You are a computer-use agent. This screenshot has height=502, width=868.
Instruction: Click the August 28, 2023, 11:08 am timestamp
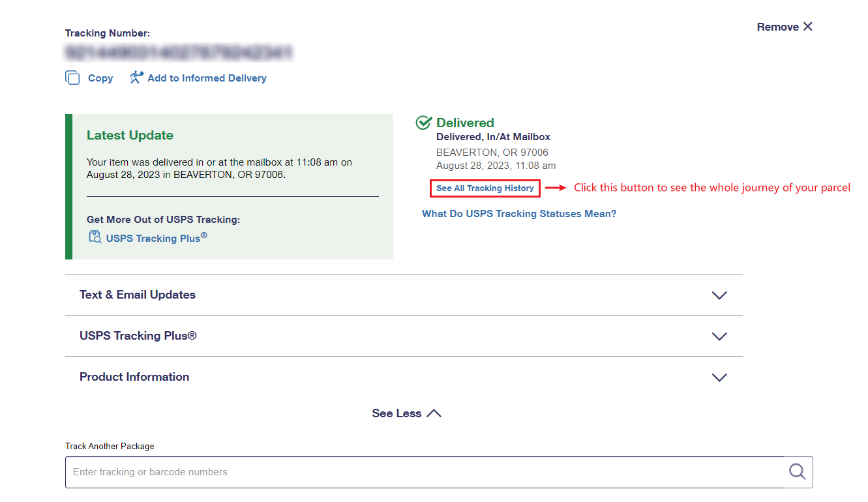496,166
